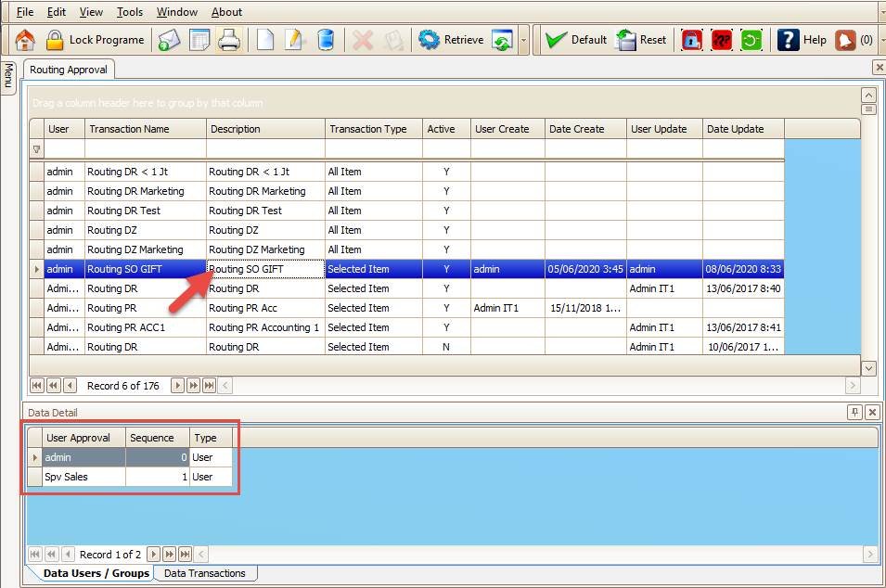Go to previous page in main grid navigator

click(x=54, y=386)
